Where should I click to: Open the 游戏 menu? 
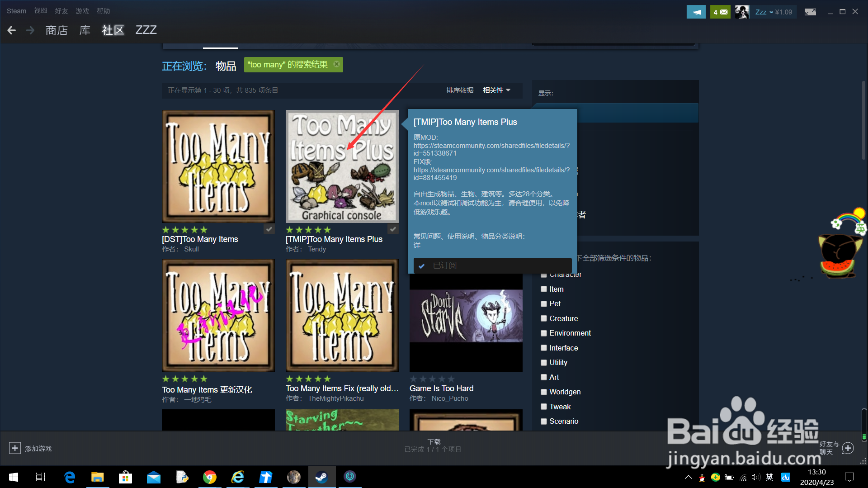coord(82,11)
